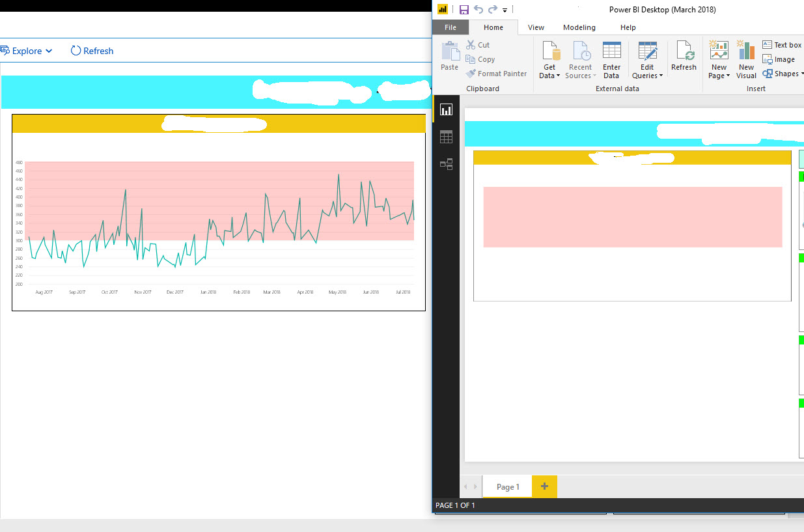This screenshot has width=804, height=532.
Task: Click Refresh in the left report window
Action: pyautogui.click(x=92, y=51)
